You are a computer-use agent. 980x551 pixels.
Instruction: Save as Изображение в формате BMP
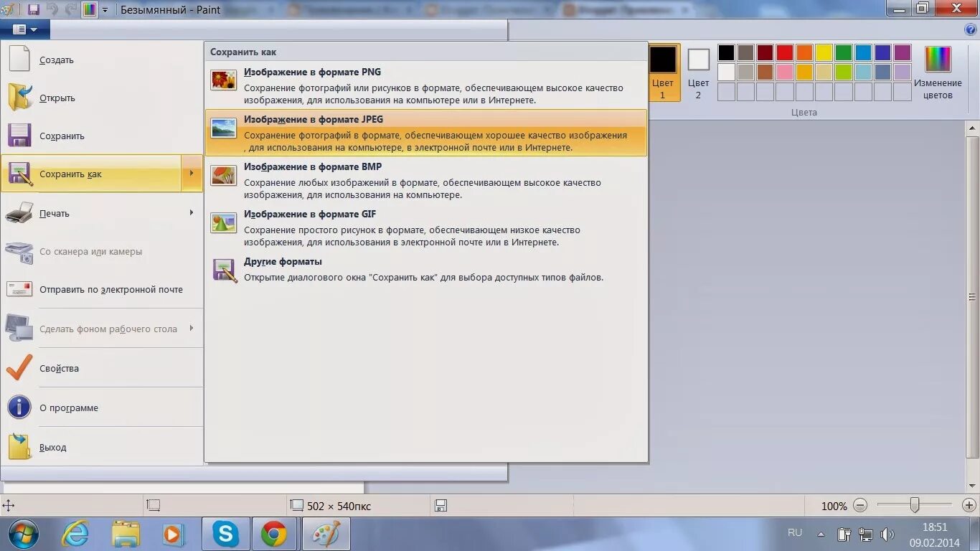pyautogui.click(x=426, y=180)
